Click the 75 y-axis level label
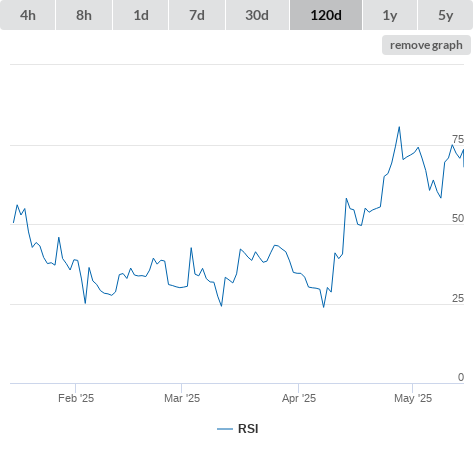Screen dimensions: 474x455 [x=458, y=139]
